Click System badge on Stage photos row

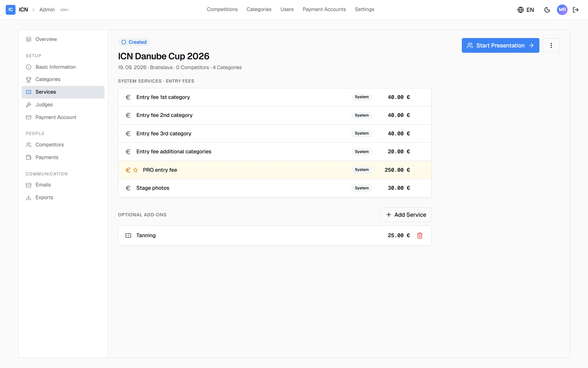[x=362, y=188]
